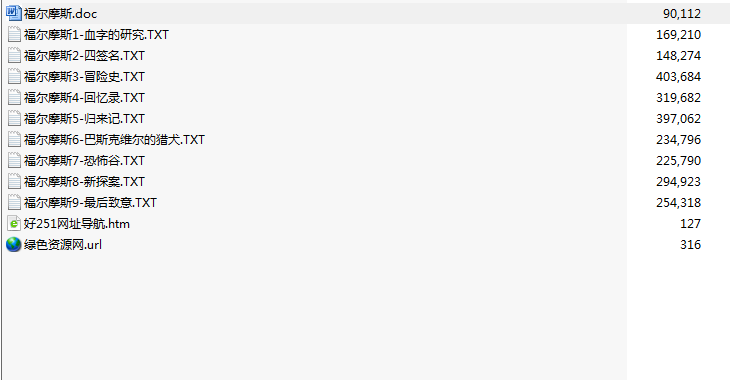Click the size value 316
This screenshot has height=380, width=730.
point(690,244)
